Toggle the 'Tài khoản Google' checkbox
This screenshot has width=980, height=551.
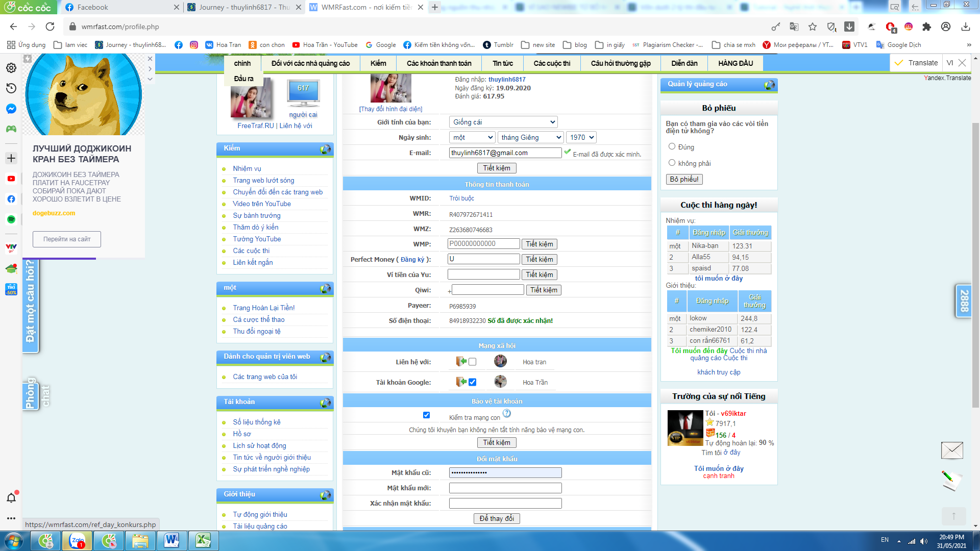pos(472,382)
